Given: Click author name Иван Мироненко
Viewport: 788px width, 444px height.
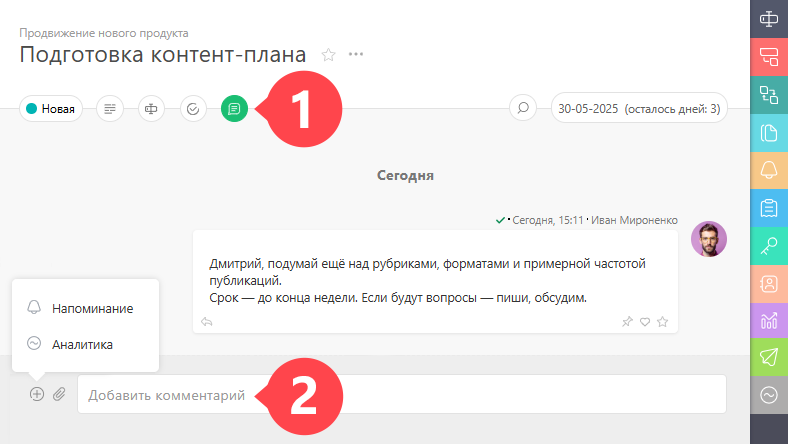Looking at the screenshot, I should pyautogui.click(x=634, y=220).
